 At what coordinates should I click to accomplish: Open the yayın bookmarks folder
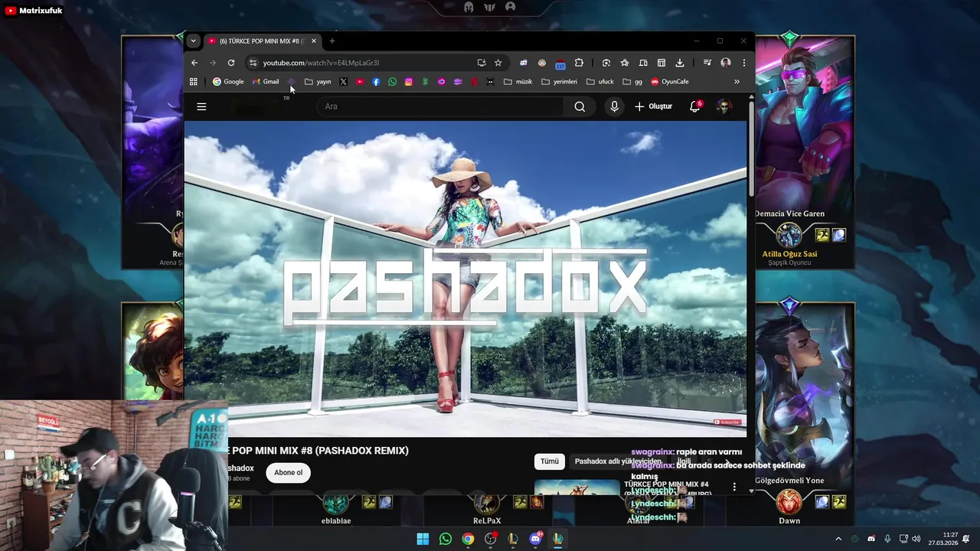tap(318, 82)
